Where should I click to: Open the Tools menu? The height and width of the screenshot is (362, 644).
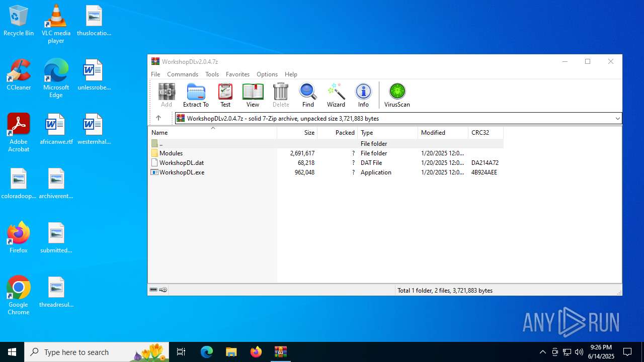pyautogui.click(x=212, y=74)
